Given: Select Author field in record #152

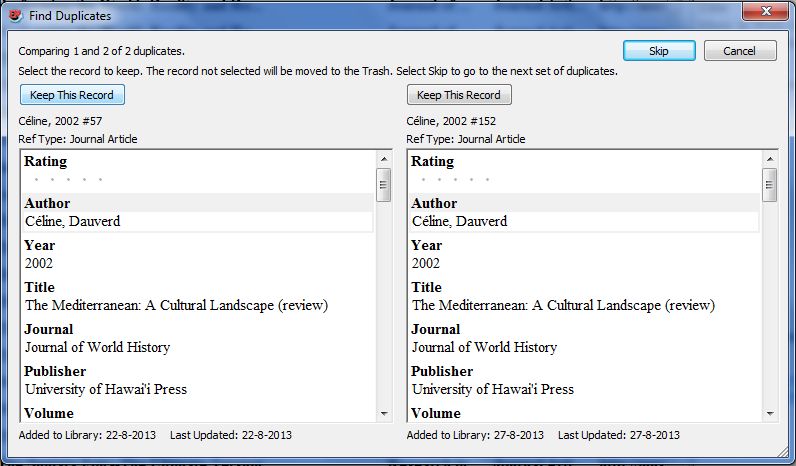Looking at the screenshot, I should click(x=585, y=221).
